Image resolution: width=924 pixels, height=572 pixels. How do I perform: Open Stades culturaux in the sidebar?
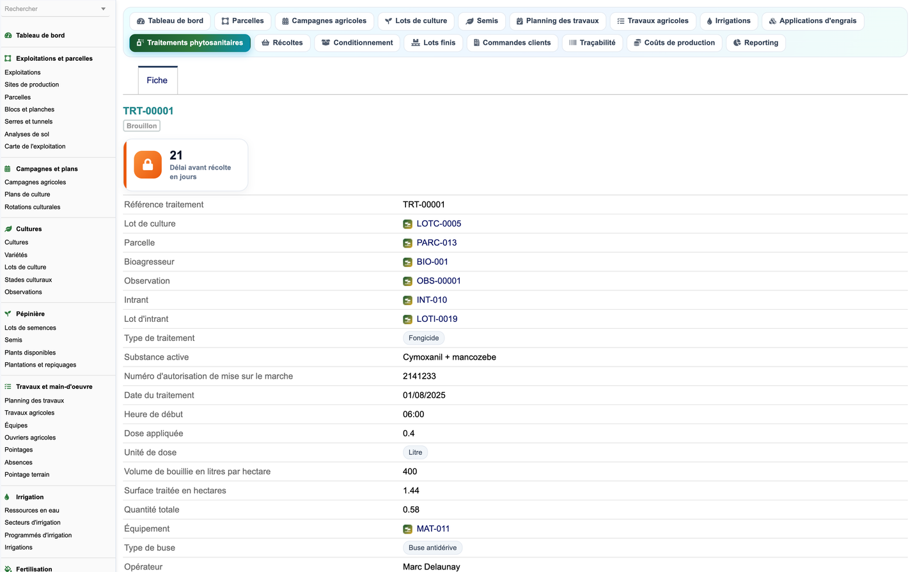click(x=28, y=280)
